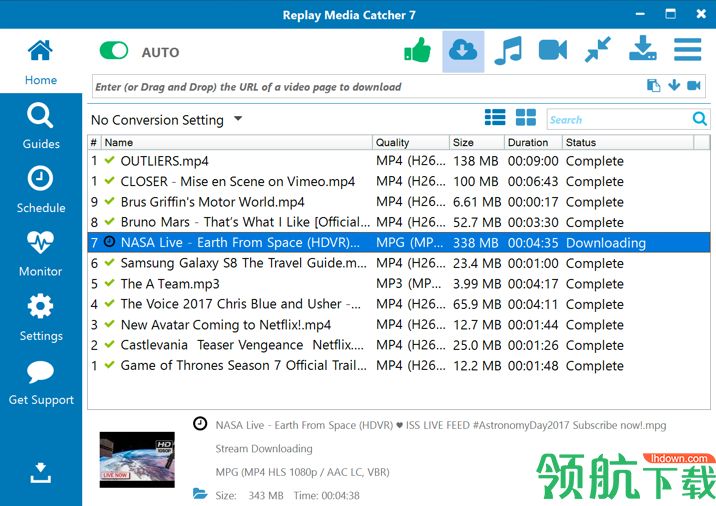
Task: Open the file folder icon in details panel
Action: pos(200,494)
